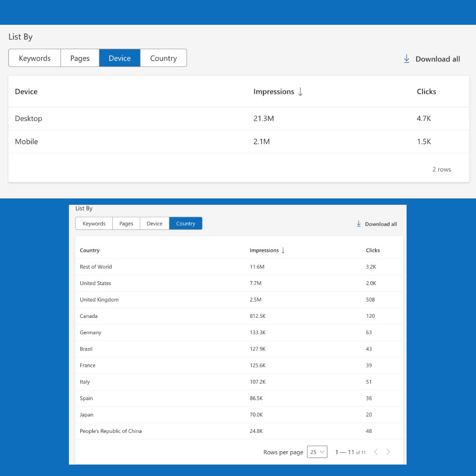
Task: Select Country tab in upper panel
Action: [x=163, y=58]
